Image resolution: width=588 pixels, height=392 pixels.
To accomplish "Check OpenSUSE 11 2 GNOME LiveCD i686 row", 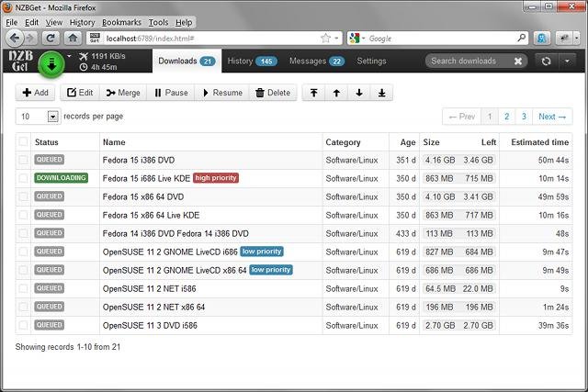I will pyautogui.click(x=23, y=252).
